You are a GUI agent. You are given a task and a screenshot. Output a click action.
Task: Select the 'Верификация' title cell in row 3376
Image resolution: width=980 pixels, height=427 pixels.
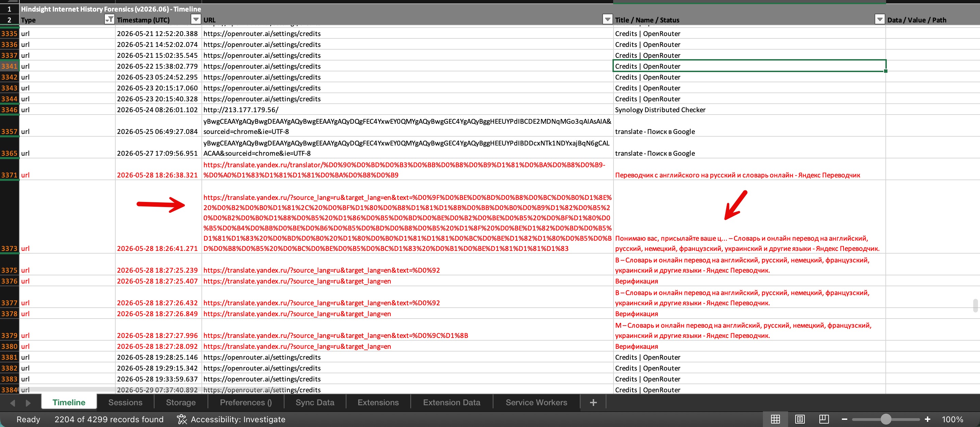tap(749, 281)
